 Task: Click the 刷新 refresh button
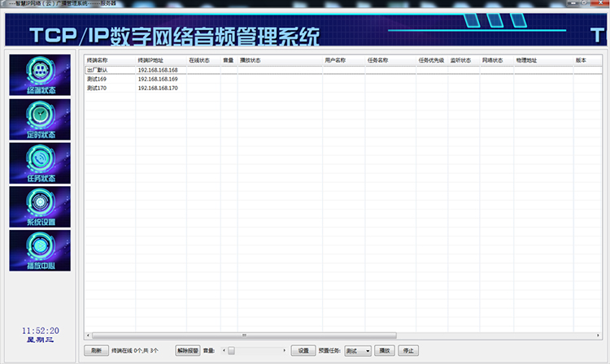96,351
